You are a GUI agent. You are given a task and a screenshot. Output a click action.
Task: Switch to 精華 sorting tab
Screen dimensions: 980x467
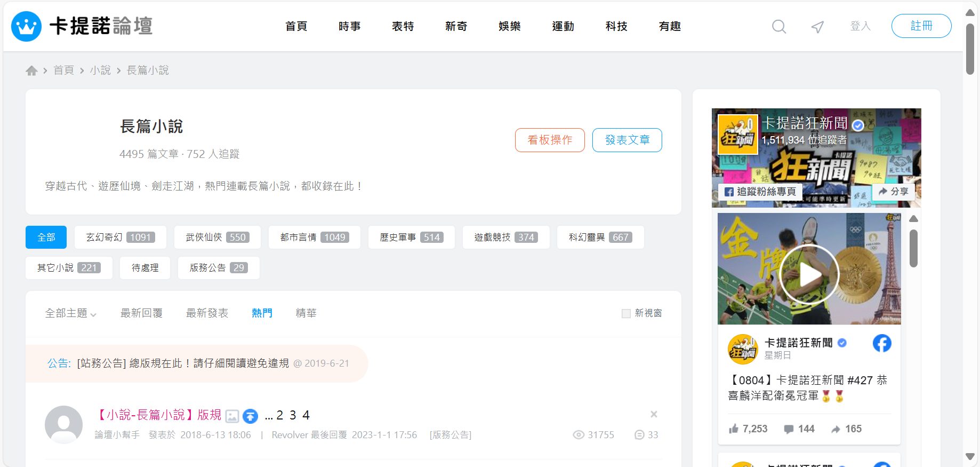pos(306,313)
